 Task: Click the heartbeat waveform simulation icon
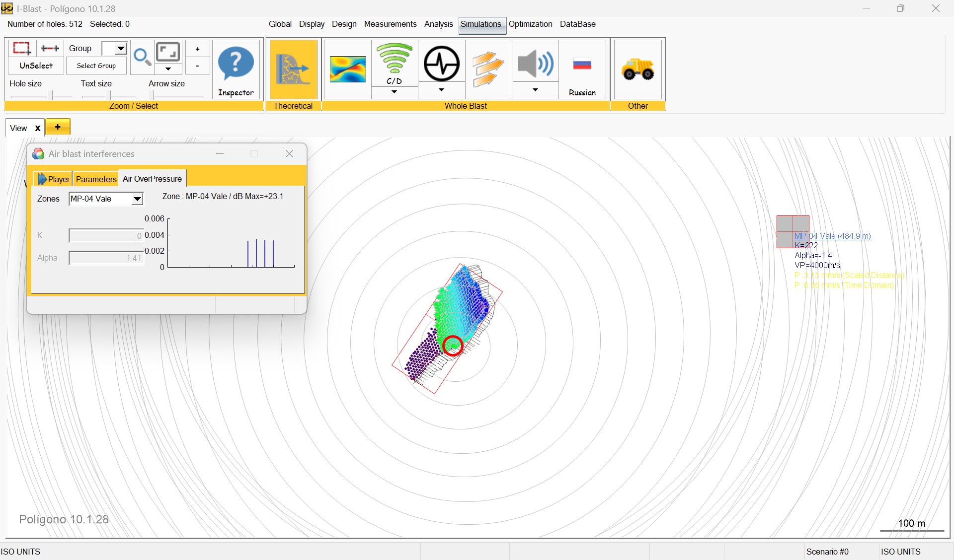[441, 64]
